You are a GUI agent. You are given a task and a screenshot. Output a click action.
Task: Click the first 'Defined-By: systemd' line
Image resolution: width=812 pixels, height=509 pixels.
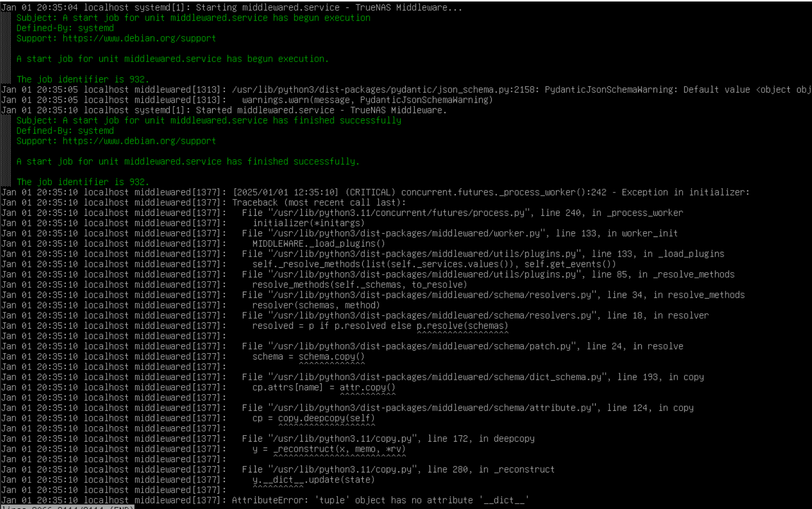[x=65, y=28]
